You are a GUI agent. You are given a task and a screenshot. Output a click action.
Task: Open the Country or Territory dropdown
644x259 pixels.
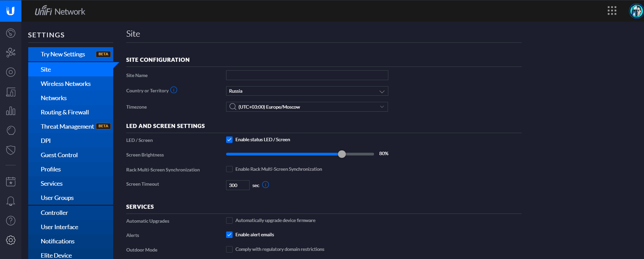click(307, 91)
